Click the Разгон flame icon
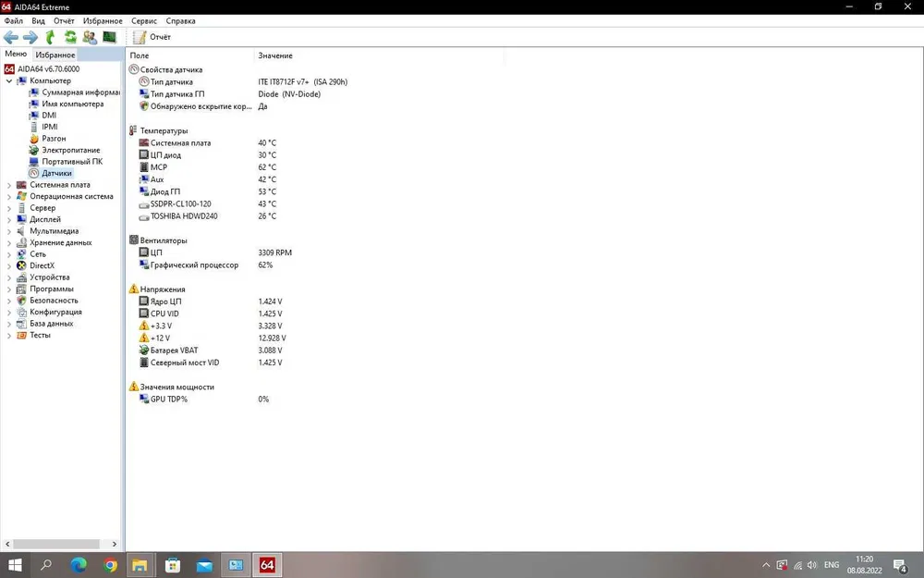This screenshot has height=578, width=924. click(33, 139)
